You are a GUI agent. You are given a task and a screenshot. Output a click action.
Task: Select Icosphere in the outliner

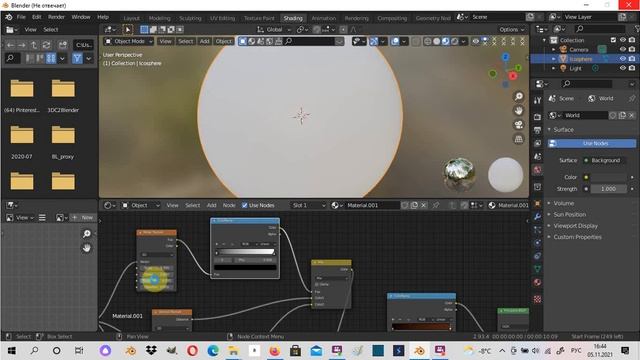click(580, 59)
